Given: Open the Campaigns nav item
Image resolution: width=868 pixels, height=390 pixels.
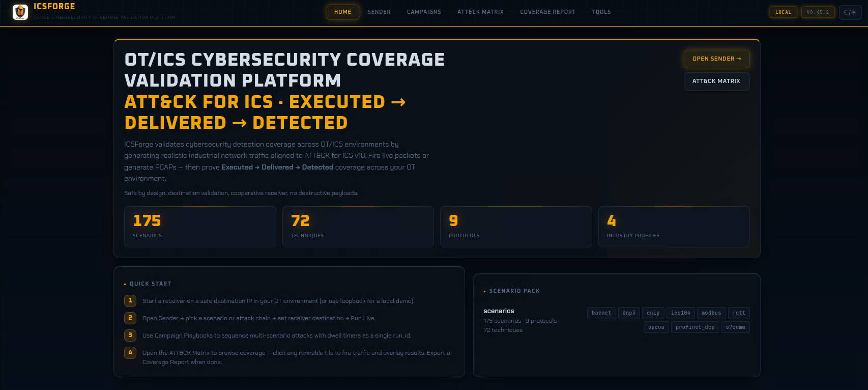Looking at the screenshot, I should pos(424,12).
